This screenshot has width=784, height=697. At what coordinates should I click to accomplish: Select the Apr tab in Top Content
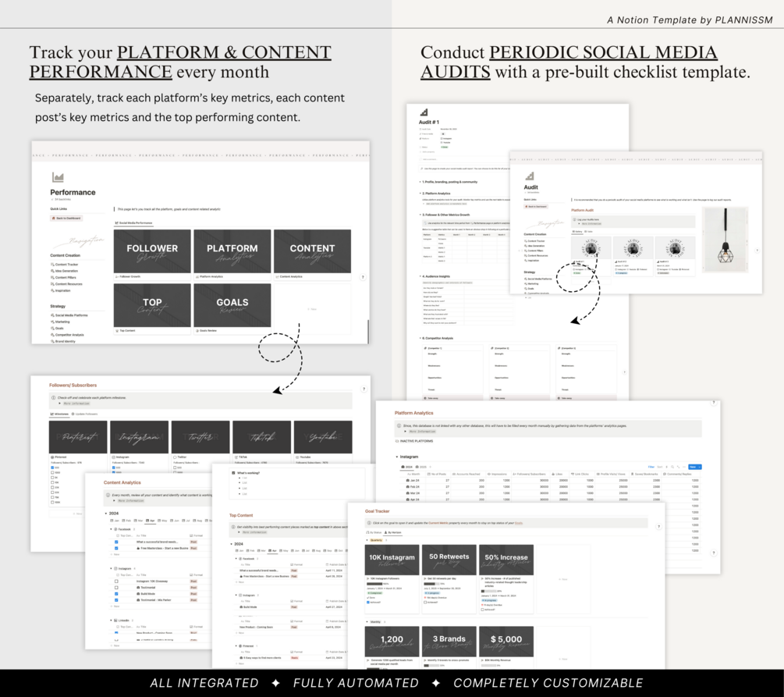point(272,551)
